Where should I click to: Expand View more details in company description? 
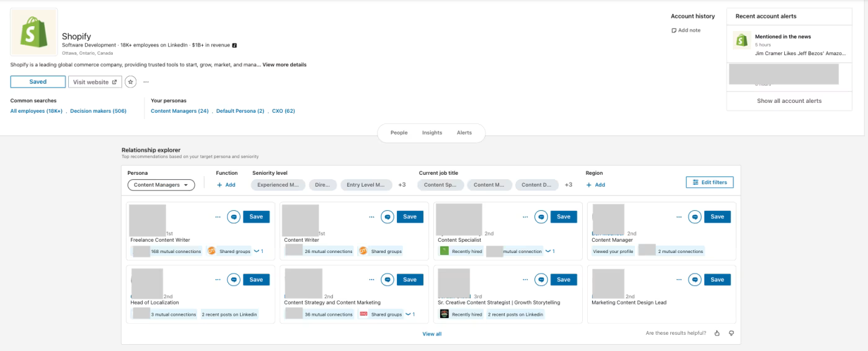pyautogui.click(x=284, y=64)
